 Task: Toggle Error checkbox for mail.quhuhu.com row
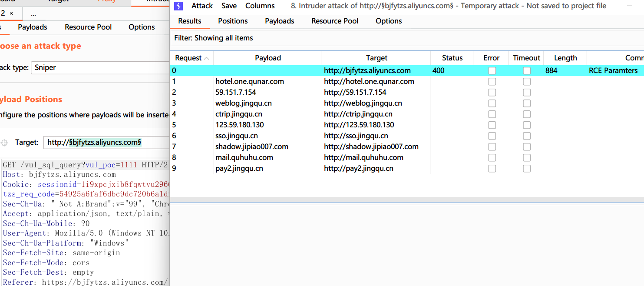pyautogui.click(x=492, y=157)
